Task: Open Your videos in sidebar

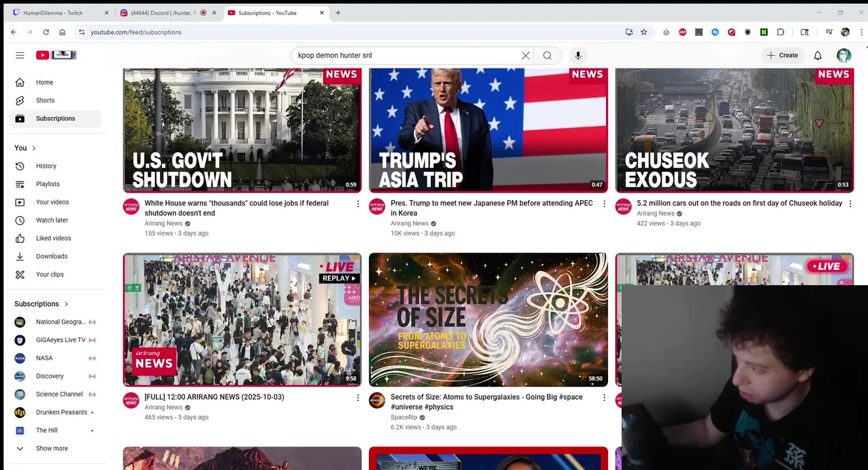Action: [x=56, y=202]
